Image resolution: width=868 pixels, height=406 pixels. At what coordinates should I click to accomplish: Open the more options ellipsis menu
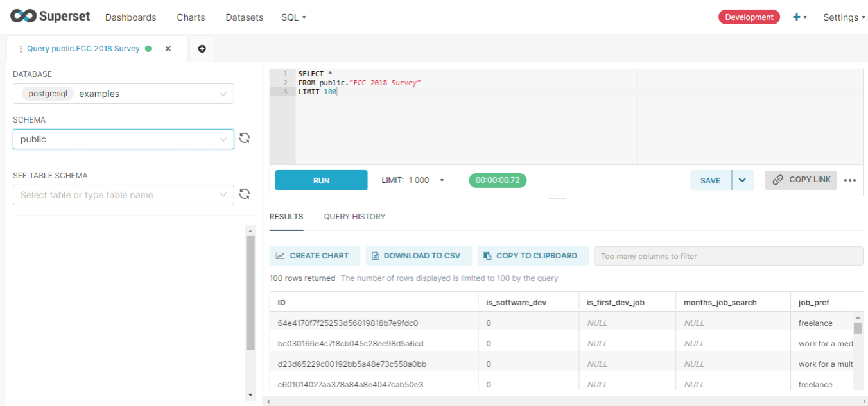pos(850,180)
